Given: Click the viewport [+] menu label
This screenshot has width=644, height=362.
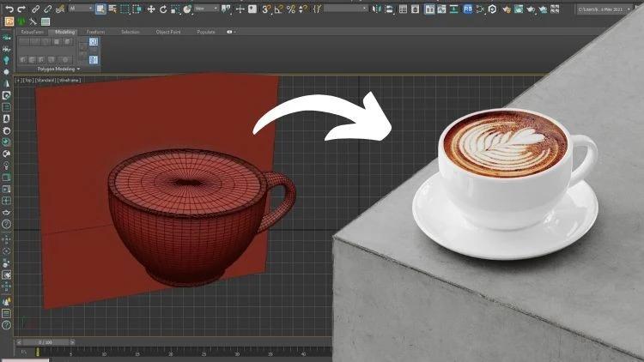Looking at the screenshot, I should click(x=19, y=80).
